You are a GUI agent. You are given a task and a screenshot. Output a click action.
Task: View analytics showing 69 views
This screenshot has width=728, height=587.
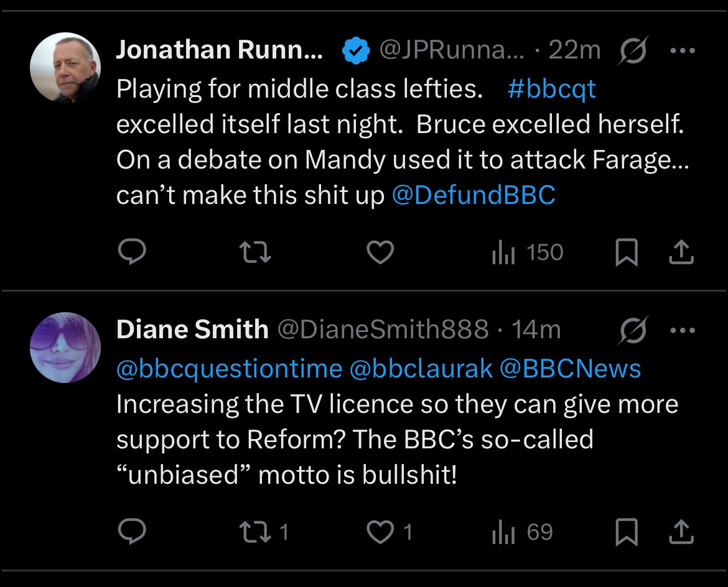(522, 532)
